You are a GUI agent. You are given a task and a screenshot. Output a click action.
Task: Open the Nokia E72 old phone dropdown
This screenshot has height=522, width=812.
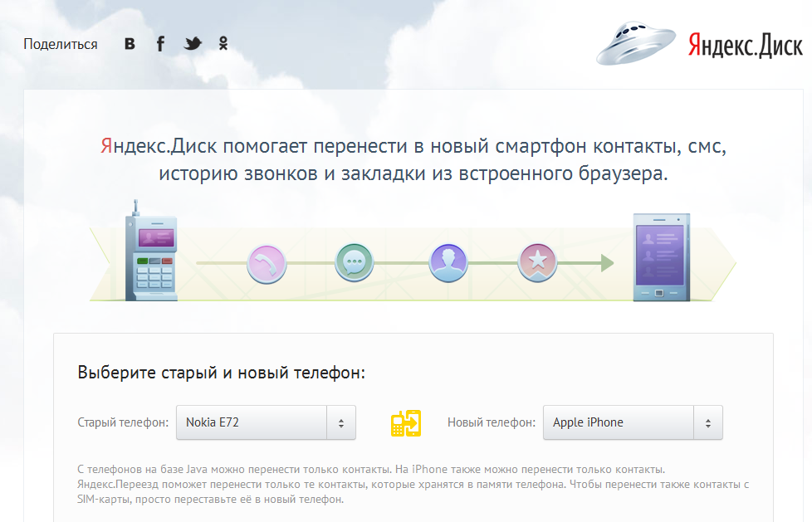pos(251,422)
